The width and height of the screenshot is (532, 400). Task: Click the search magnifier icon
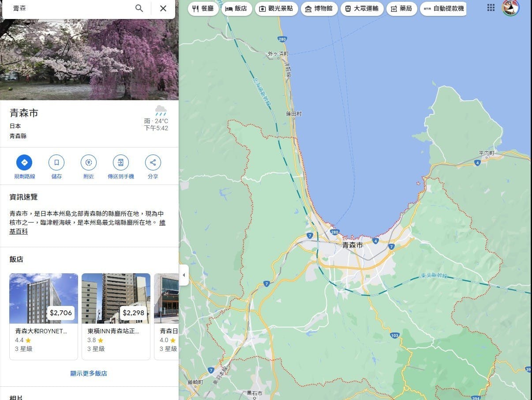[139, 8]
